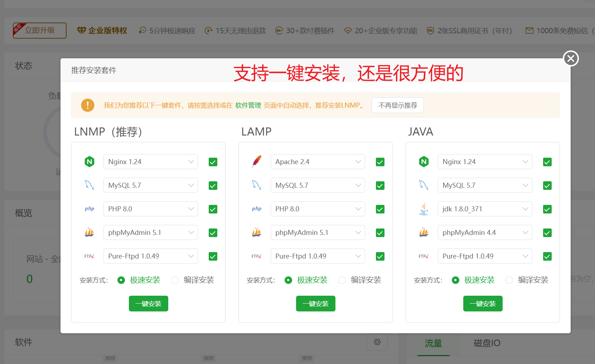Click the 推荐安装套件 dialog title
Image resolution: width=595 pixels, height=364 pixels.
(x=94, y=70)
